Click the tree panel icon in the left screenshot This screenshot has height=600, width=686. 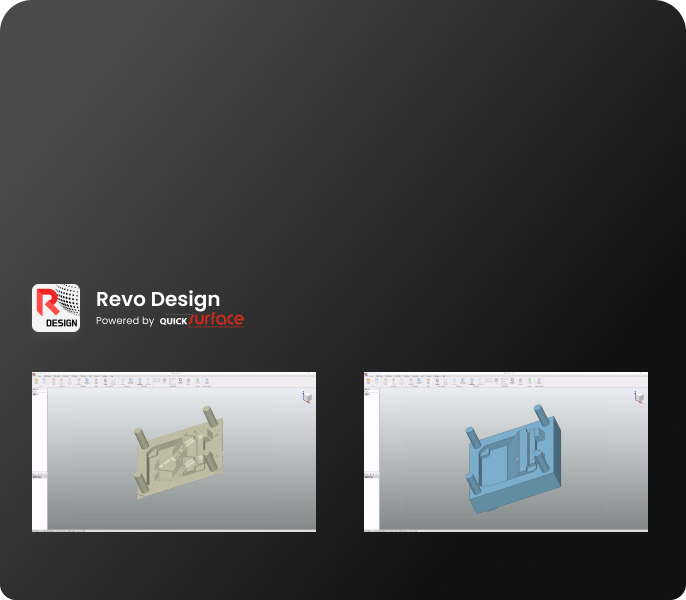35,392
